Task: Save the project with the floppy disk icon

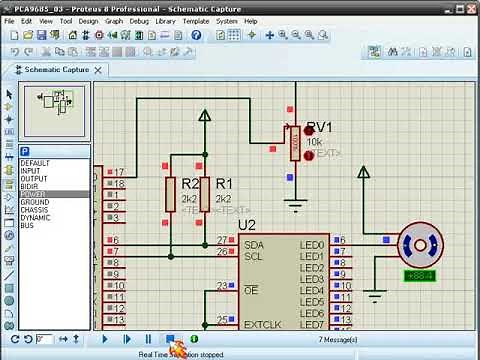Action: click(x=41, y=35)
